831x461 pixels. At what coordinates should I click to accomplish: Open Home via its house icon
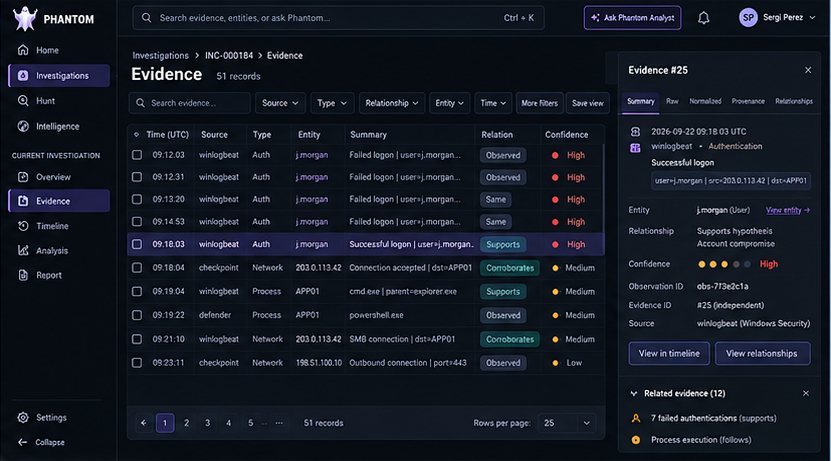(x=23, y=50)
